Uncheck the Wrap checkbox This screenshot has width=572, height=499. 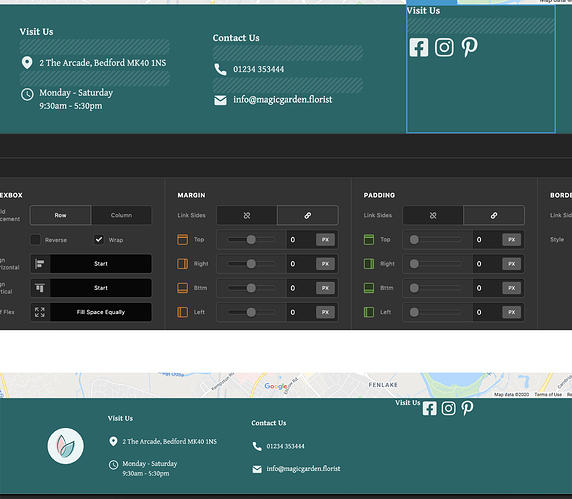coord(98,240)
